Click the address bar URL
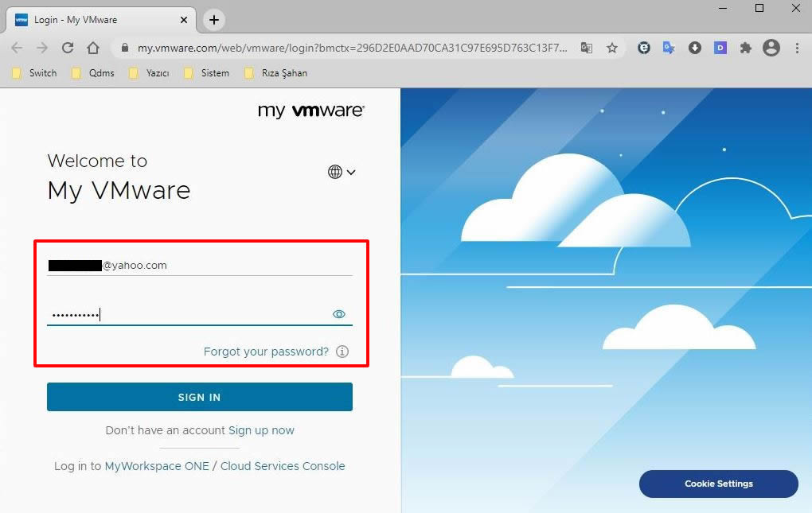 click(x=352, y=48)
